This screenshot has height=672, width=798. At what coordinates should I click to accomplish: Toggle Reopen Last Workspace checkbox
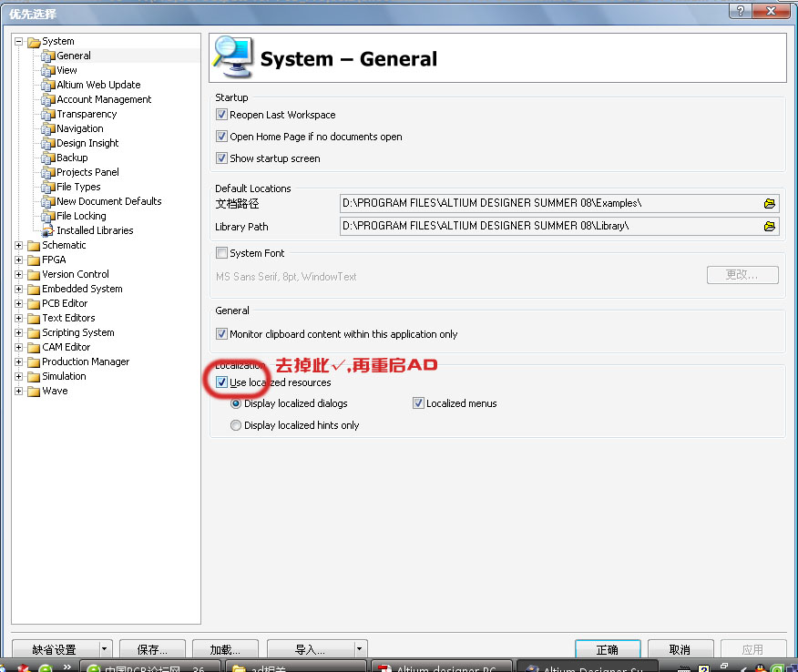tap(221, 115)
